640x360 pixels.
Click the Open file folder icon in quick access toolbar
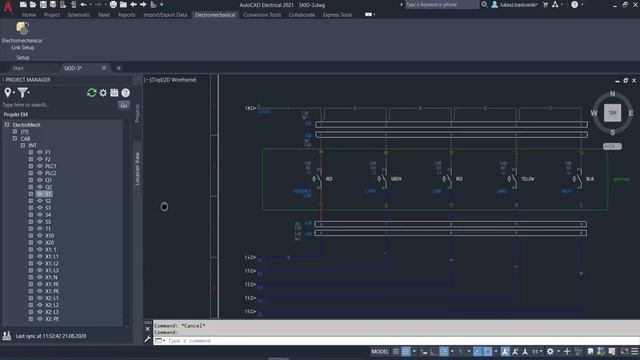(x=33, y=4)
